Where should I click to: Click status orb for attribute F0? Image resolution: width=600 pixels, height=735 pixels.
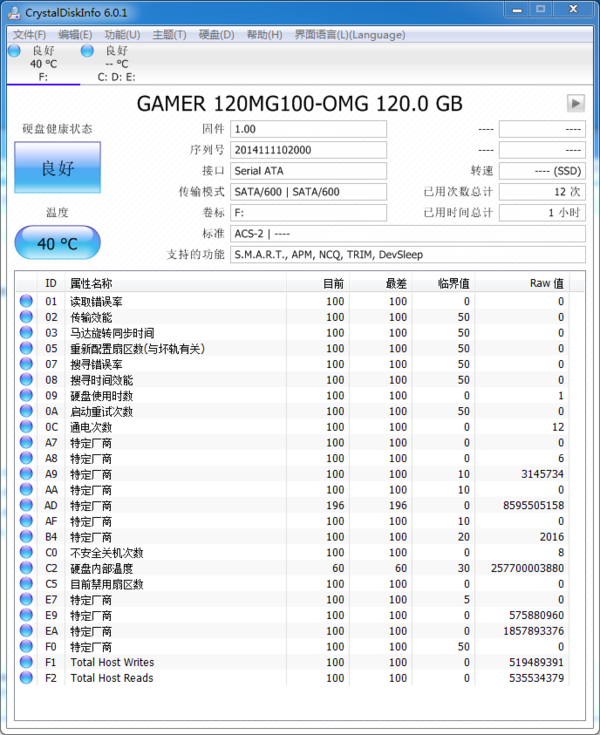[26, 646]
